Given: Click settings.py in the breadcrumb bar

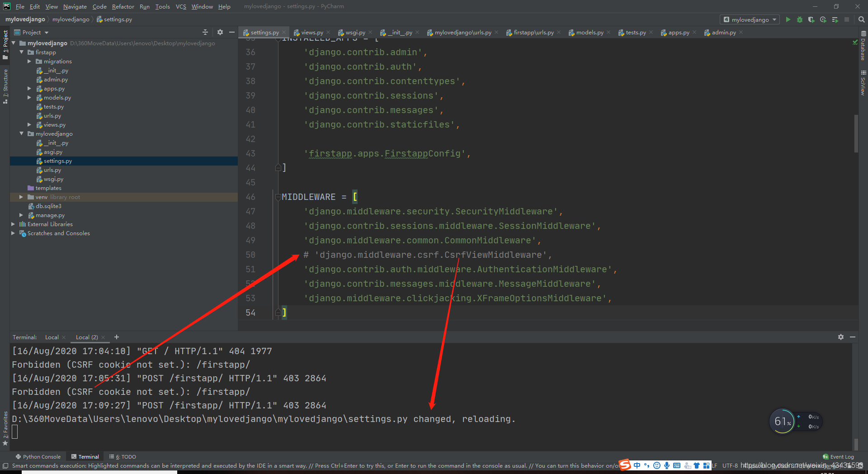Looking at the screenshot, I should pos(114,19).
